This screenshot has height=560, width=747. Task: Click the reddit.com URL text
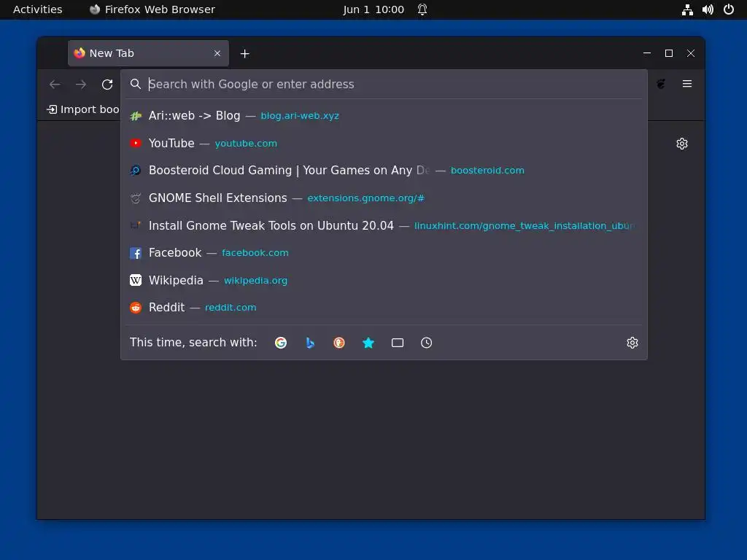pyautogui.click(x=231, y=308)
